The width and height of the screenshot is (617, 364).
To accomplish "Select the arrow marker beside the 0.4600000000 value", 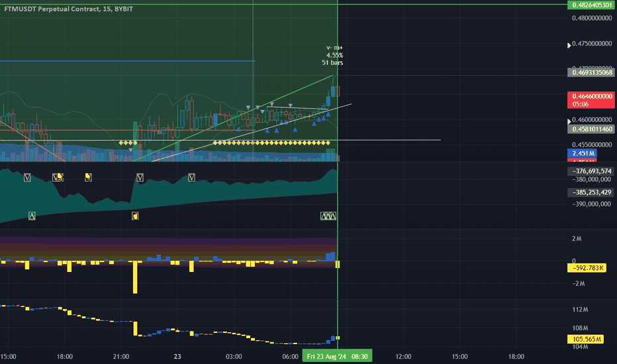I will 569,122.
